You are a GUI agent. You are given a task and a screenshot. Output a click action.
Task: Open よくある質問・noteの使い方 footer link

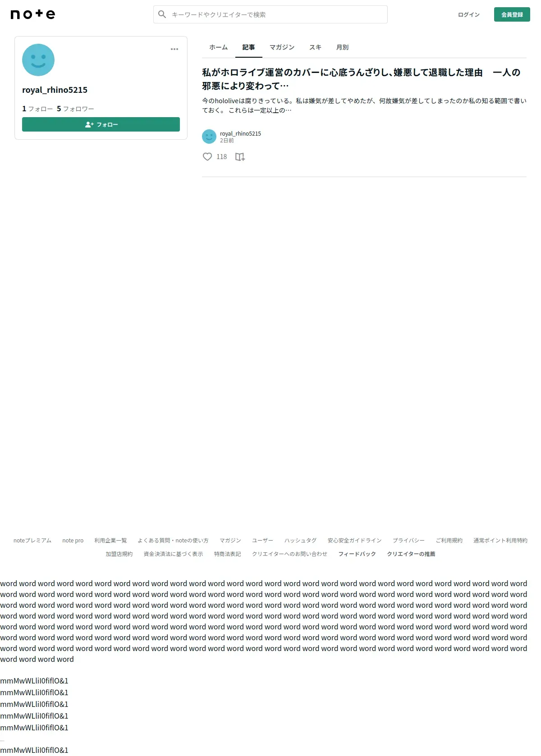(173, 541)
